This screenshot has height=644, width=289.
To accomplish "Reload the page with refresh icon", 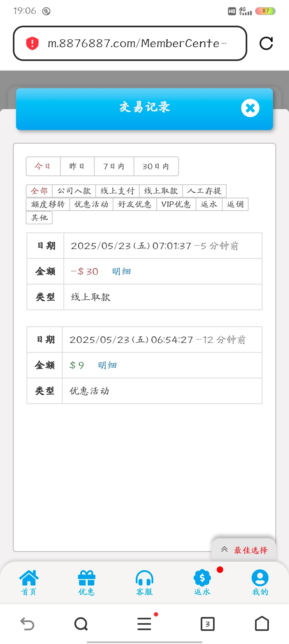I will click(266, 43).
